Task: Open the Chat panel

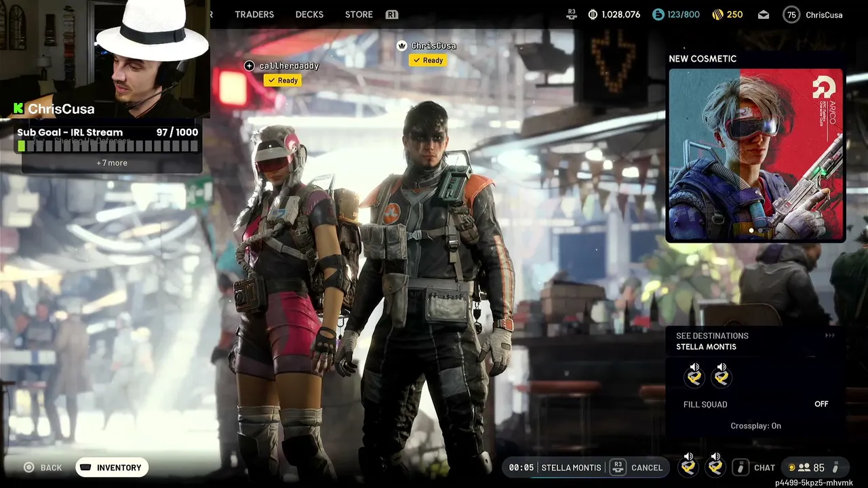Action: pyautogui.click(x=764, y=468)
